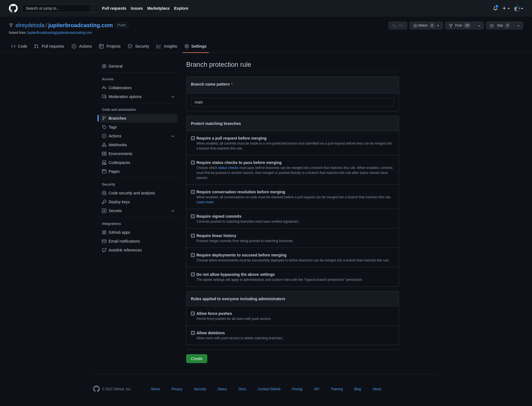Screen dimensions: 532x406
Task: Click the Tags icon in settings sidebar
Action: 104,127
